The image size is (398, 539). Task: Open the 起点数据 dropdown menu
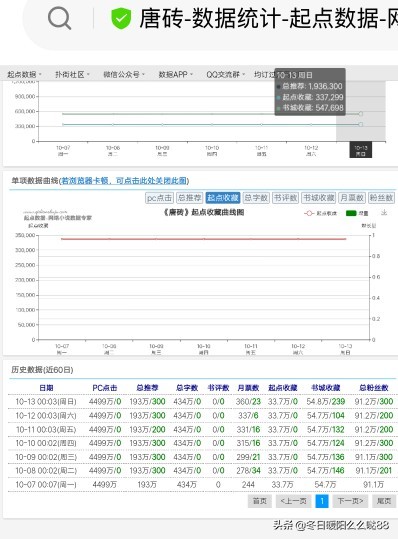pos(24,75)
